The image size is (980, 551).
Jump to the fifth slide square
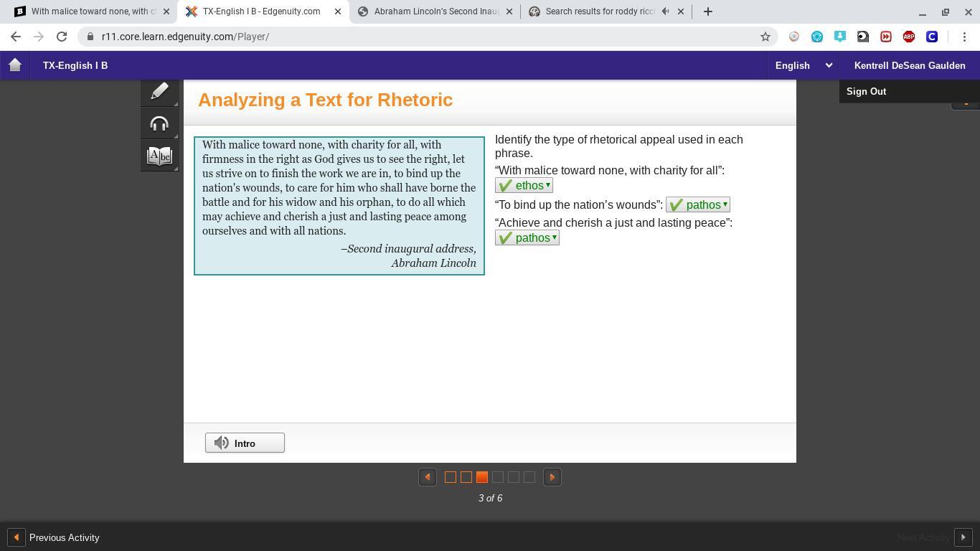pos(514,477)
